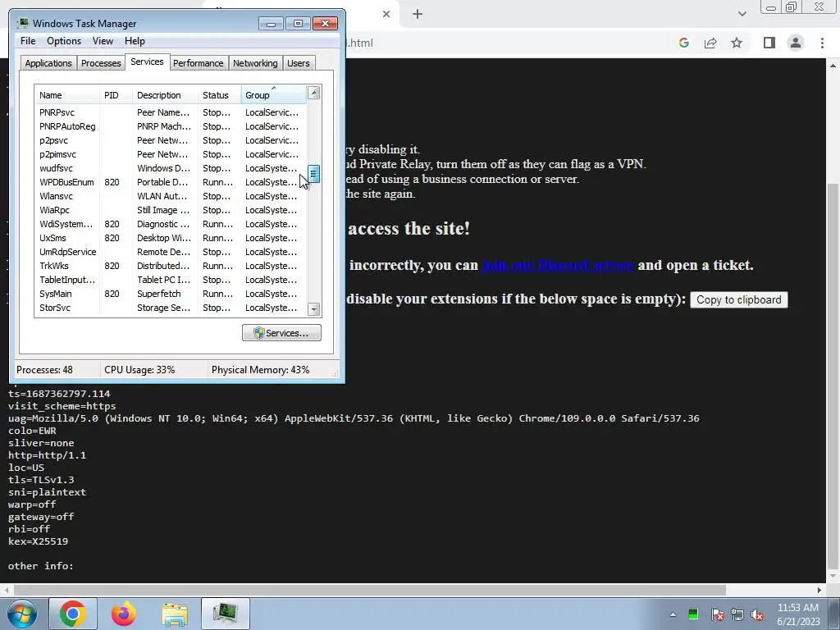This screenshot has height=630, width=840.
Task: Select the p2pimsvc service row
Action: (171, 154)
